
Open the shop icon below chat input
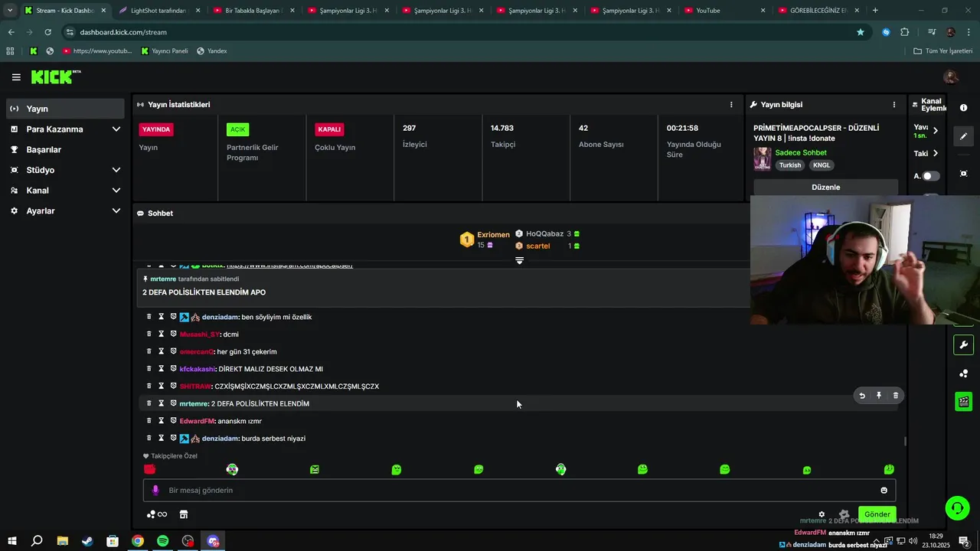coord(184,514)
